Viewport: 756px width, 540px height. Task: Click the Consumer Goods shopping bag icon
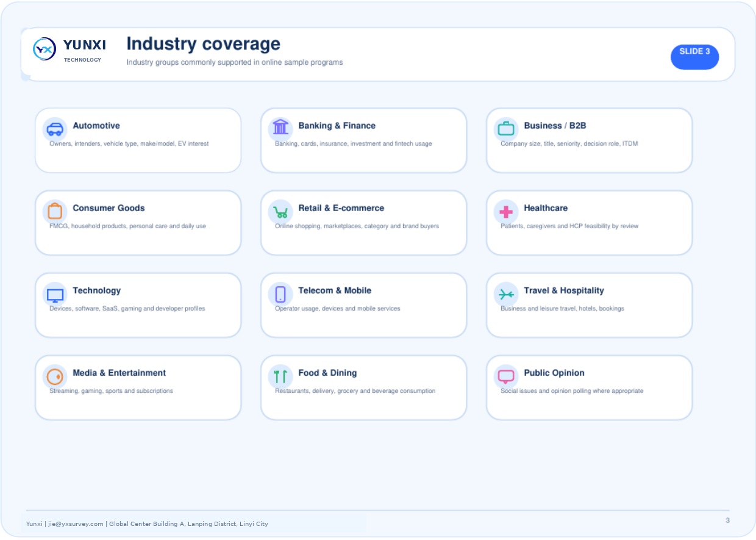(55, 211)
